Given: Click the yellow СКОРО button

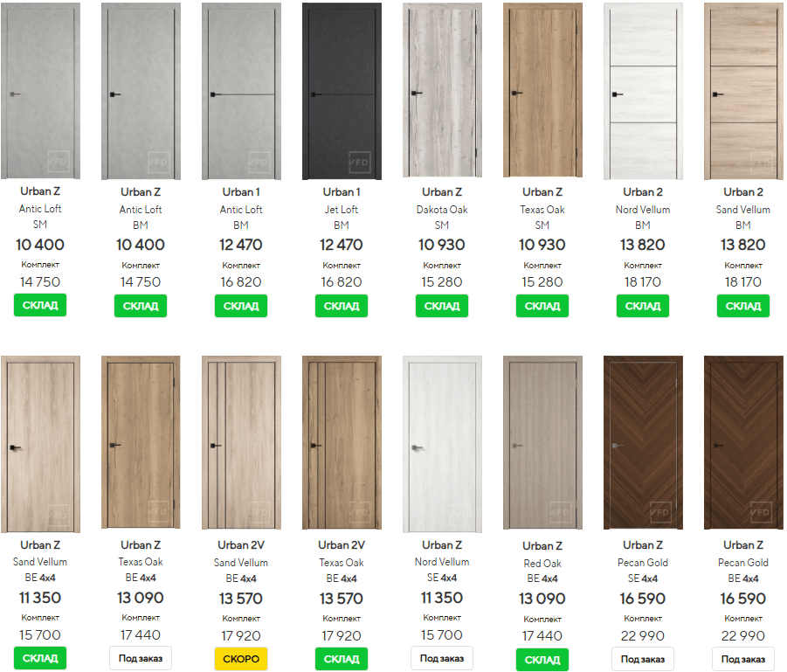Looking at the screenshot, I should (241, 659).
